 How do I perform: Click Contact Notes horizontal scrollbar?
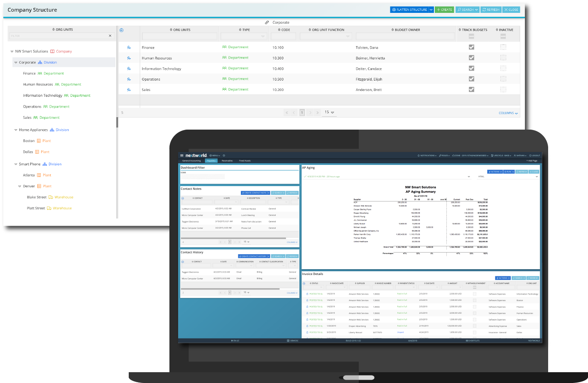click(x=233, y=238)
